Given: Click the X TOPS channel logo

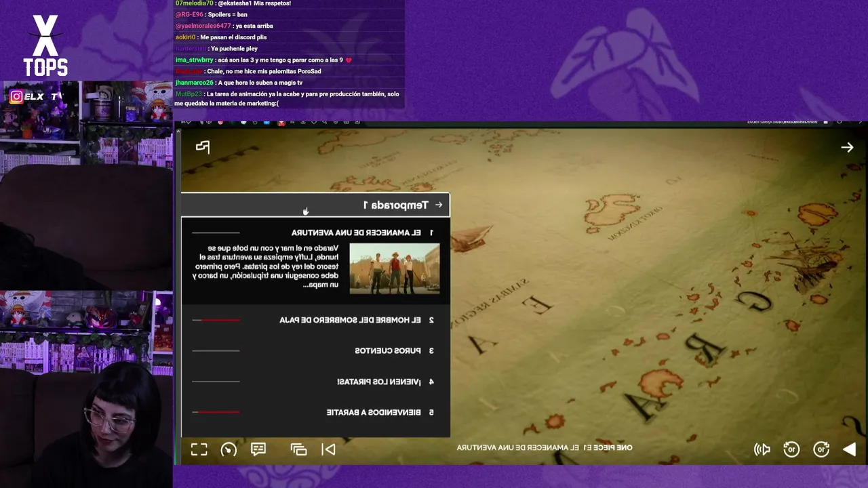Looking at the screenshot, I should tap(45, 45).
